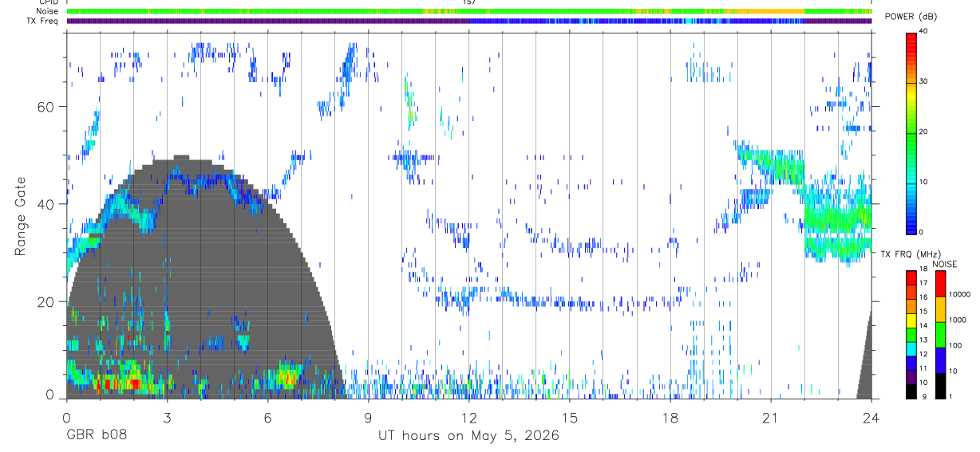Click the 18 label on TX FRQ legend
This screenshot has height=452, width=980.
[x=923, y=269]
